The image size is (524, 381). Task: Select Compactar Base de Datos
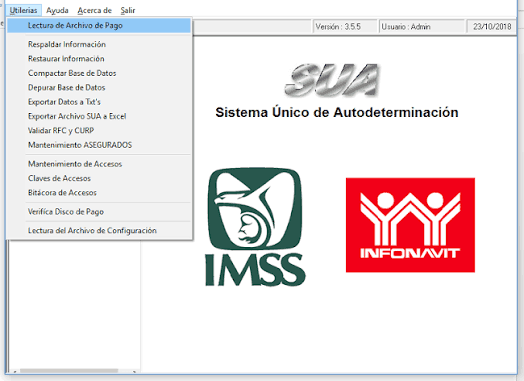[99, 73]
